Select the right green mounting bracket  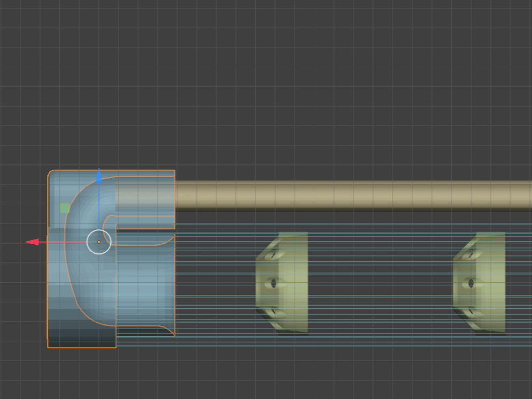(x=479, y=283)
